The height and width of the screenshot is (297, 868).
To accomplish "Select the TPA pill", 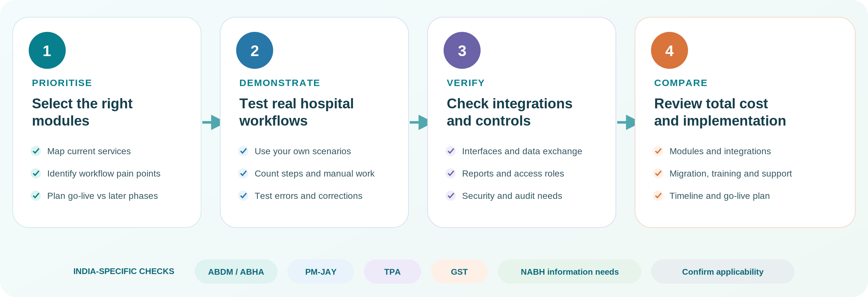I will point(392,272).
